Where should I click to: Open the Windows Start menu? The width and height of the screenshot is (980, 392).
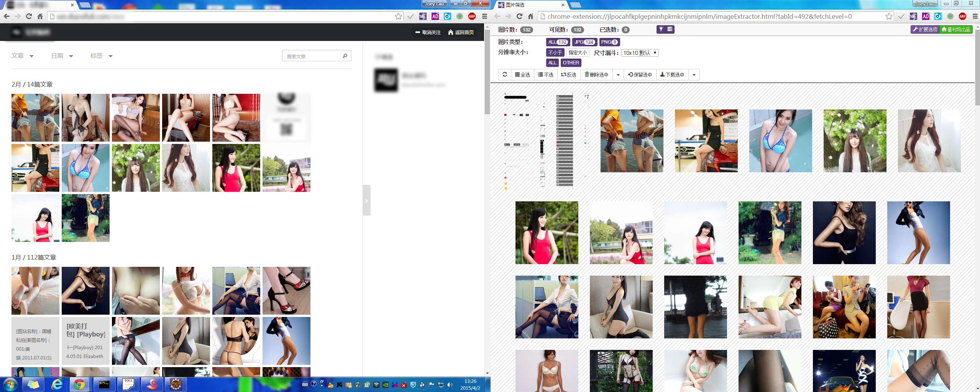[x=10, y=384]
